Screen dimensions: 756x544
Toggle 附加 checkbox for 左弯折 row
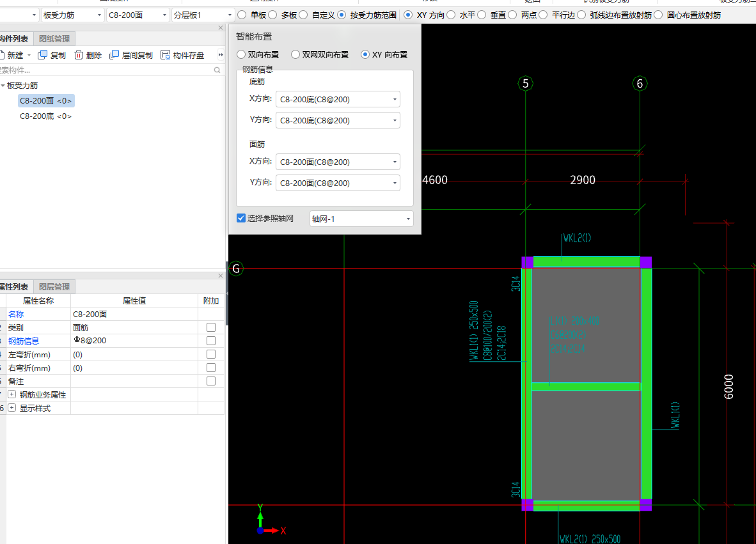[210, 354]
